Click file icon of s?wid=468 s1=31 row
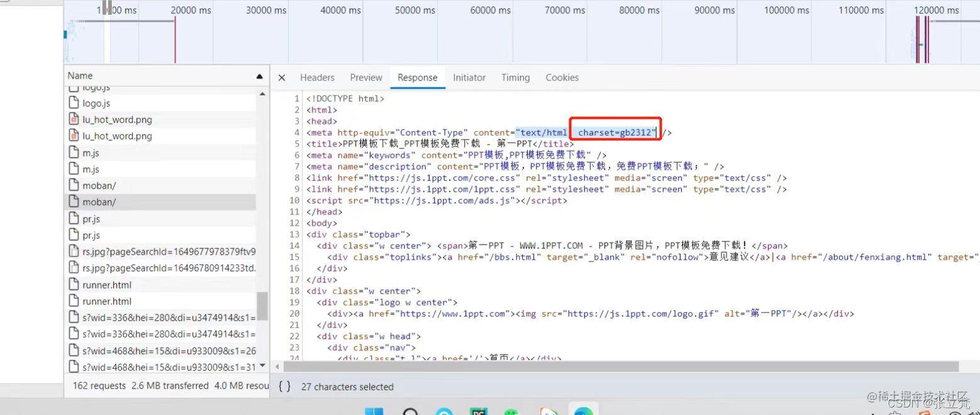The height and width of the screenshot is (415, 980). pos(74,367)
